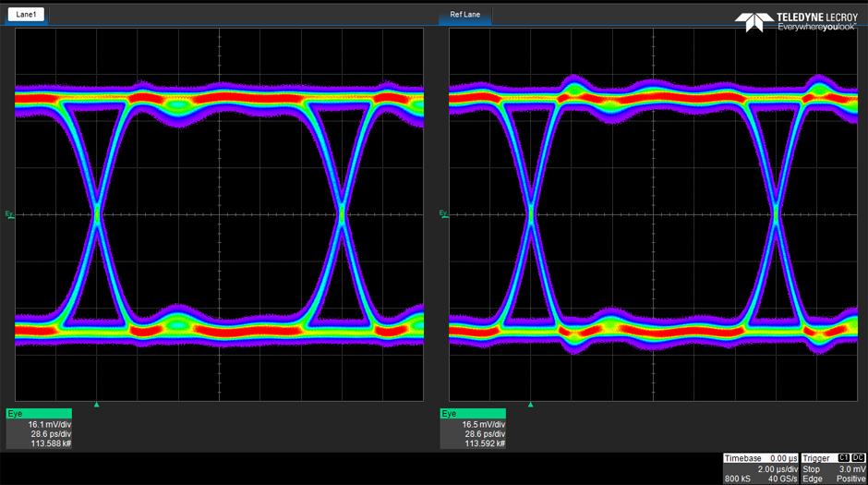868x485 pixels.
Task: Click the left eye crossing point in Lane1
Action: (x=97, y=214)
